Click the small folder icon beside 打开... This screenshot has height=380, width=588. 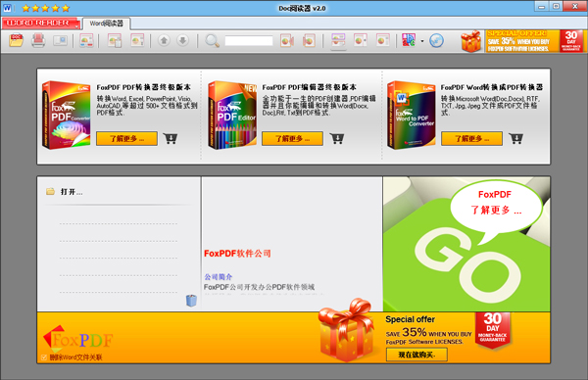tap(50, 192)
